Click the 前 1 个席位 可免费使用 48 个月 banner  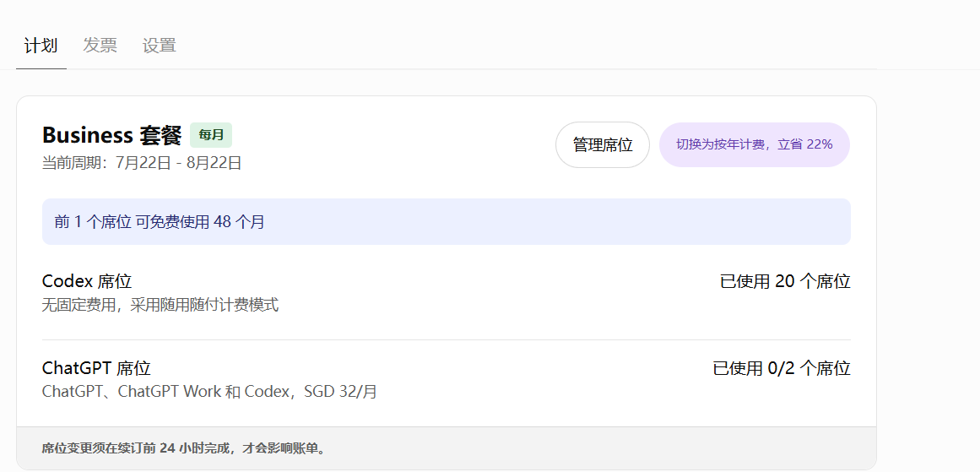point(447,222)
